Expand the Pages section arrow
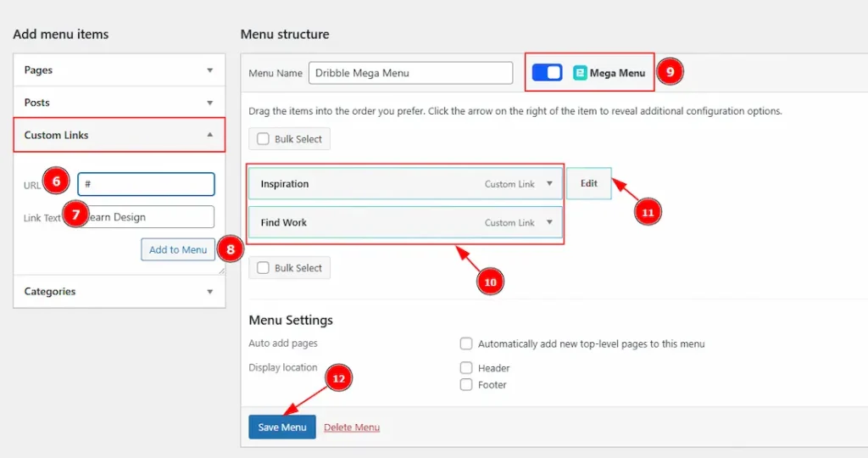Screen dimensions: 868x458 click(x=210, y=70)
